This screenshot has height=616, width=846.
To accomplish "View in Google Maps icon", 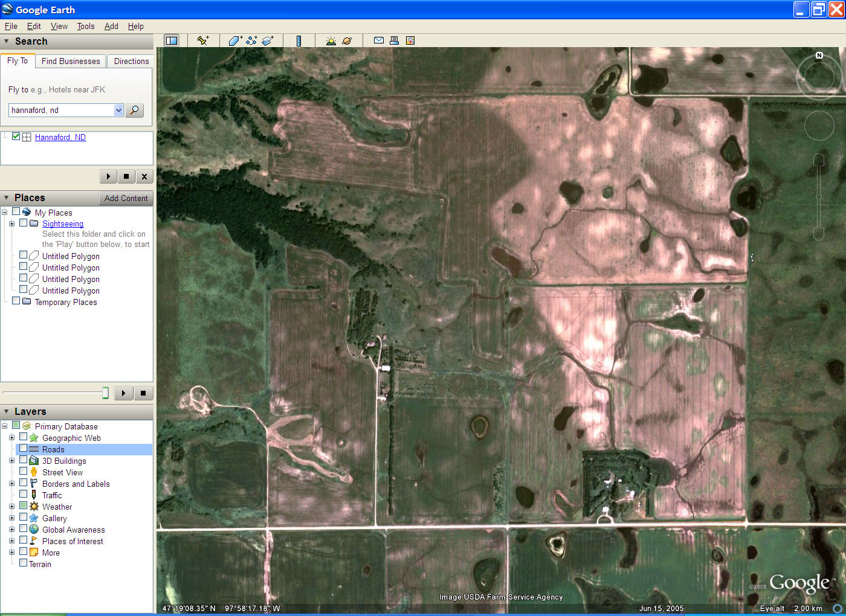I will (x=410, y=40).
